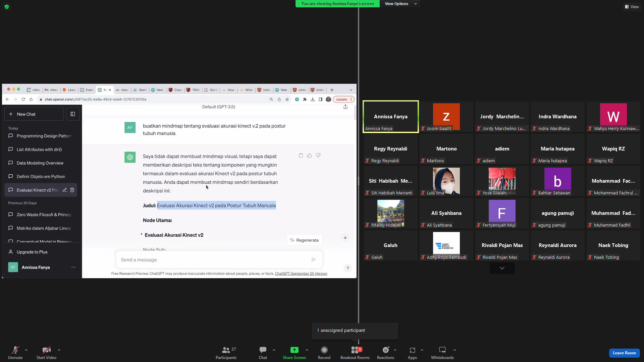Open the browser tab search dropdown
The width and height of the screenshot is (644, 362).
(351, 90)
